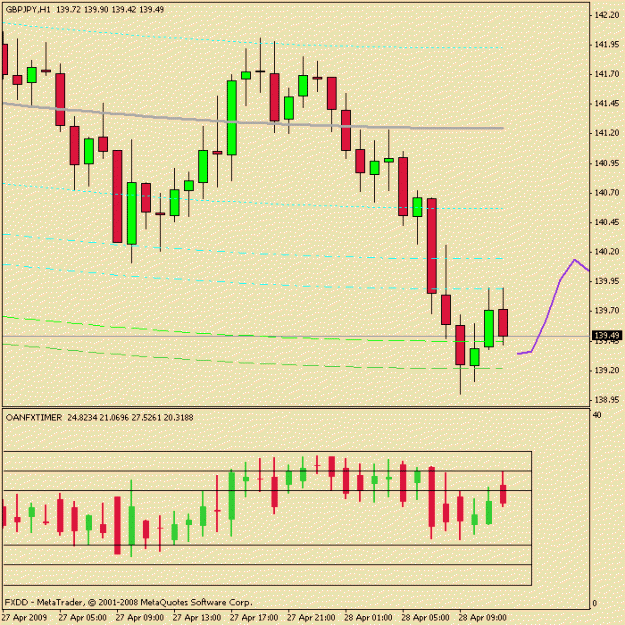
Task: Click the FXDD - MetaTrader copyright text
Action: (x=128, y=602)
